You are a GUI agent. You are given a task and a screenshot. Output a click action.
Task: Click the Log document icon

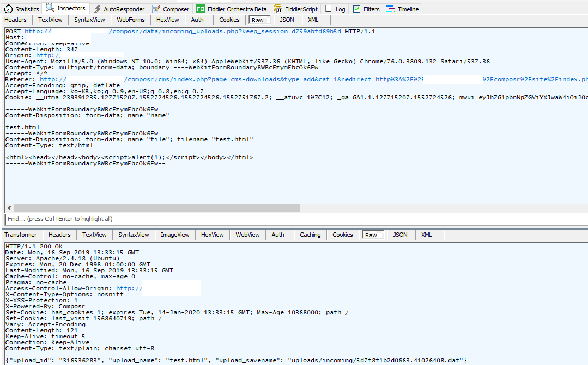pos(329,9)
